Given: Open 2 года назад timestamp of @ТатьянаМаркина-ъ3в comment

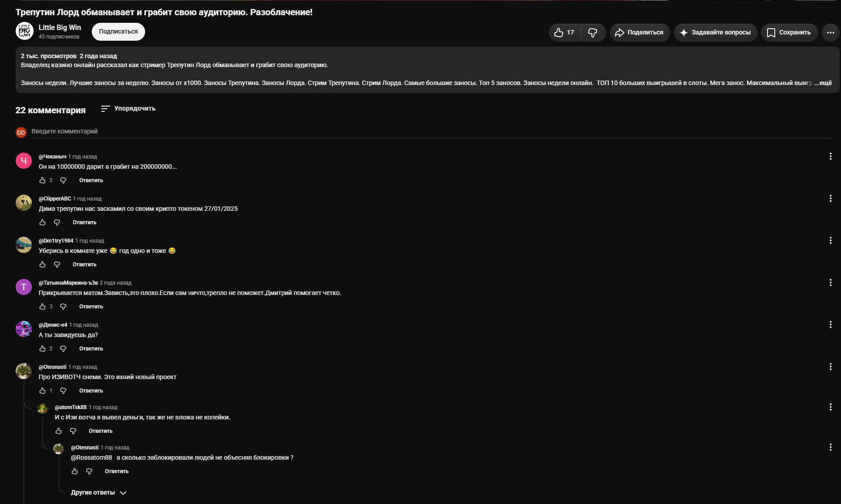Looking at the screenshot, I should tap(116, 283).
